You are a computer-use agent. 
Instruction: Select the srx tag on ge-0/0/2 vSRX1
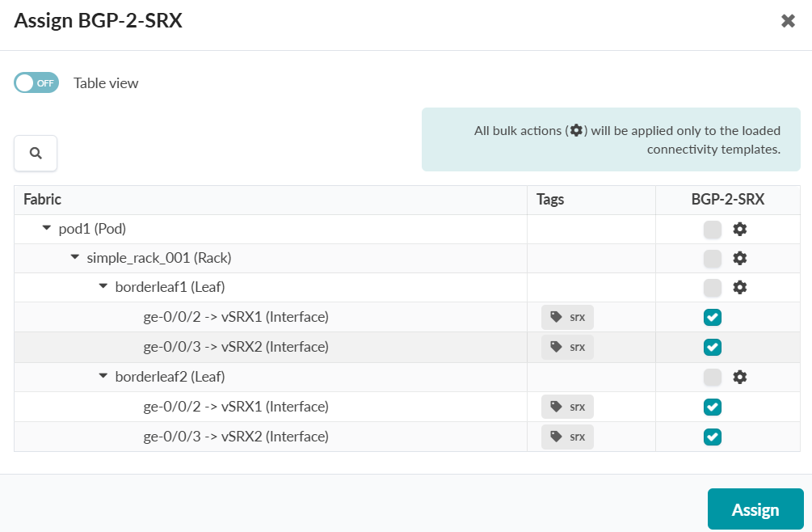(x=567, y=317)
